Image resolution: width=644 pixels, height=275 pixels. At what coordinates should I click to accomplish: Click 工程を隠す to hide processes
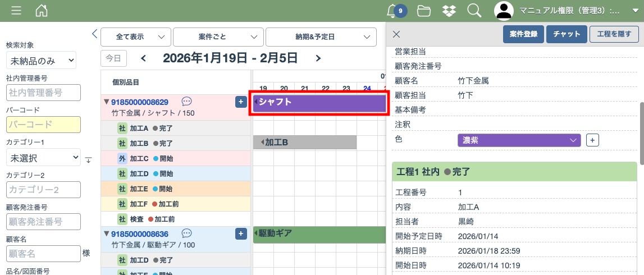click(614, 34)
